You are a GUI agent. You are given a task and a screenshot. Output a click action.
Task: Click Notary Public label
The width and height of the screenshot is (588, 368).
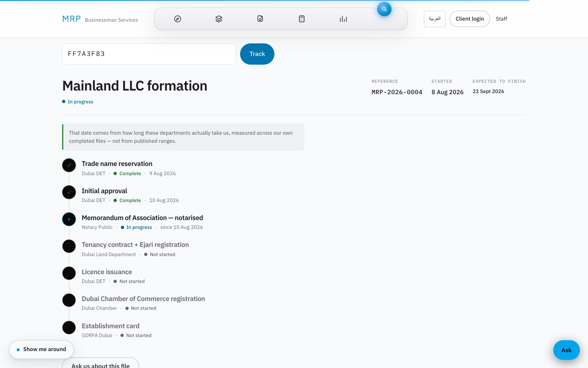[97, 227]
